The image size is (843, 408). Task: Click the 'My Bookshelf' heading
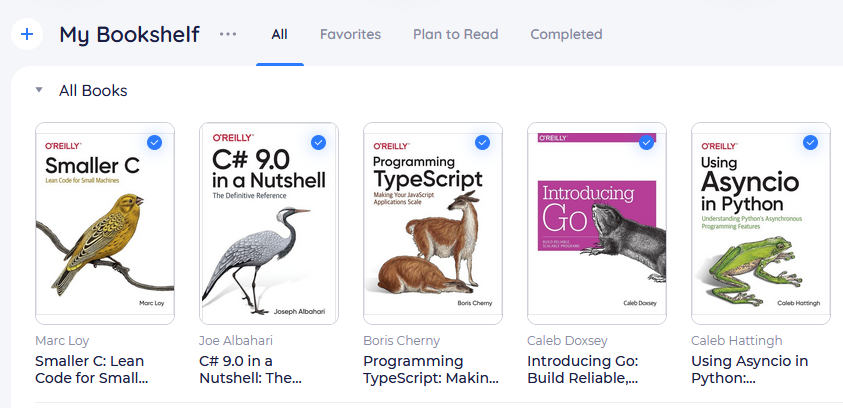coord(130,34)
